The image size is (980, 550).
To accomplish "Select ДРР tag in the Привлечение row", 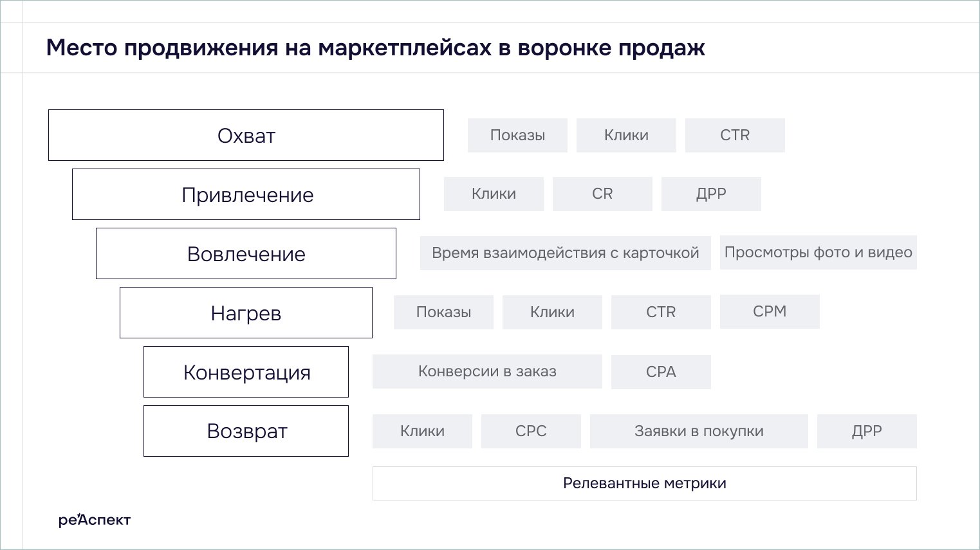I will pos(711,194).
